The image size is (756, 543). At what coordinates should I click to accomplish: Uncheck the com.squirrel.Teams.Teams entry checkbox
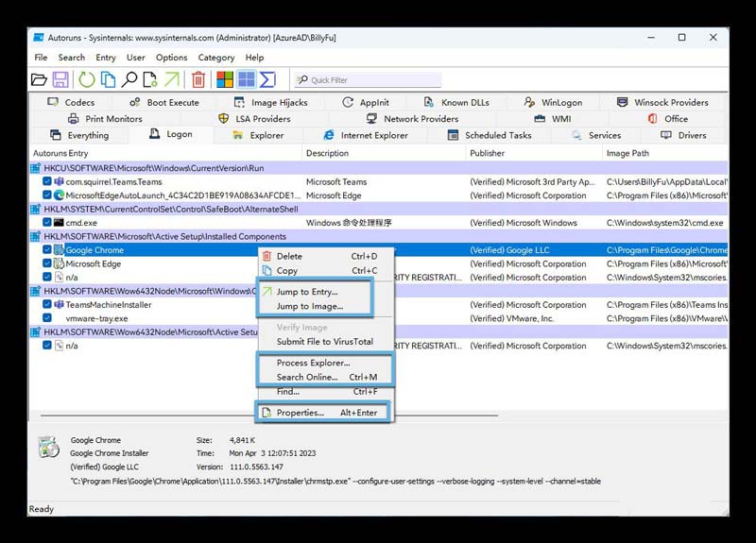tap(46, 181)
